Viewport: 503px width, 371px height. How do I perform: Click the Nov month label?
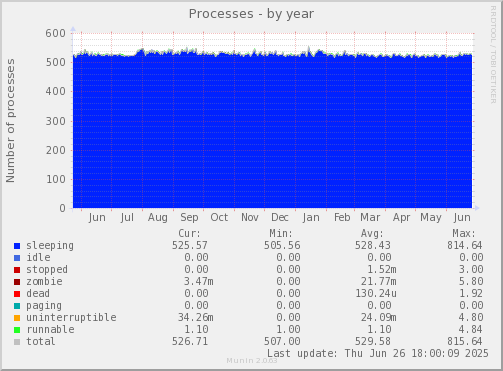[x=250, y=217]
